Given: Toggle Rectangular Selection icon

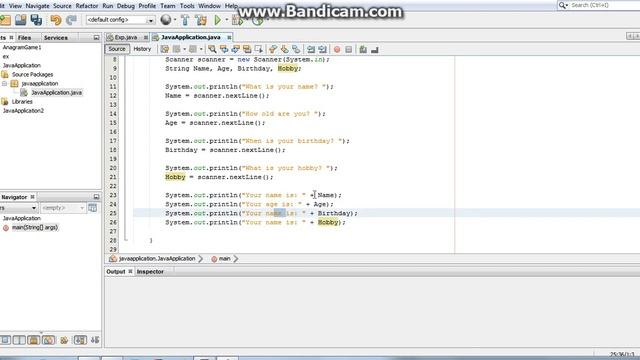Looking at the screenshot, I should [x=258, y=49].
